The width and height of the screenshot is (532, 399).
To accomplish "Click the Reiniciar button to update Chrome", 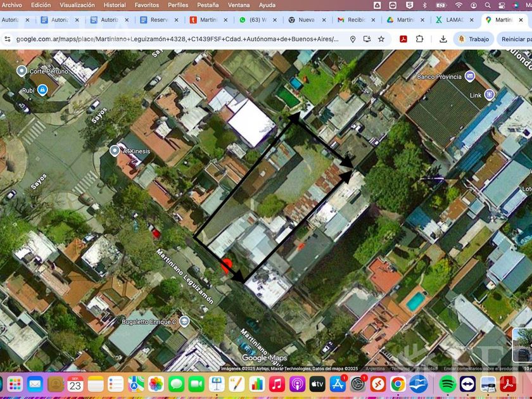I will (x=514, y=39).
